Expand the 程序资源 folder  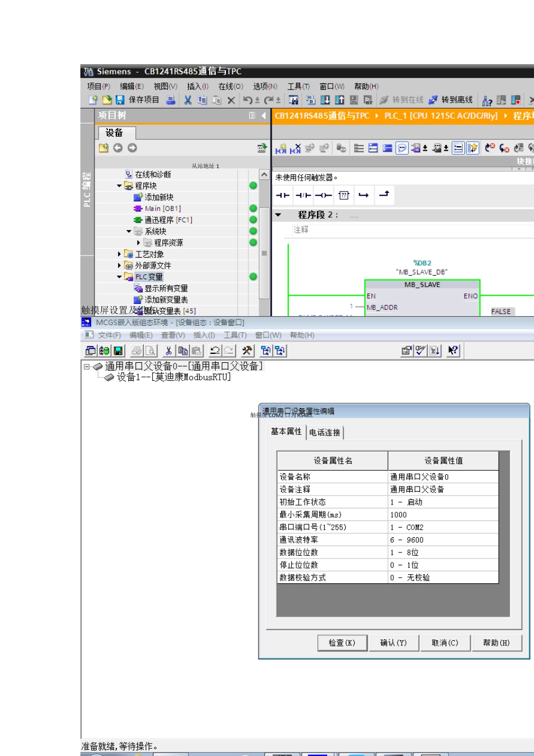click(x=138, y=242)
